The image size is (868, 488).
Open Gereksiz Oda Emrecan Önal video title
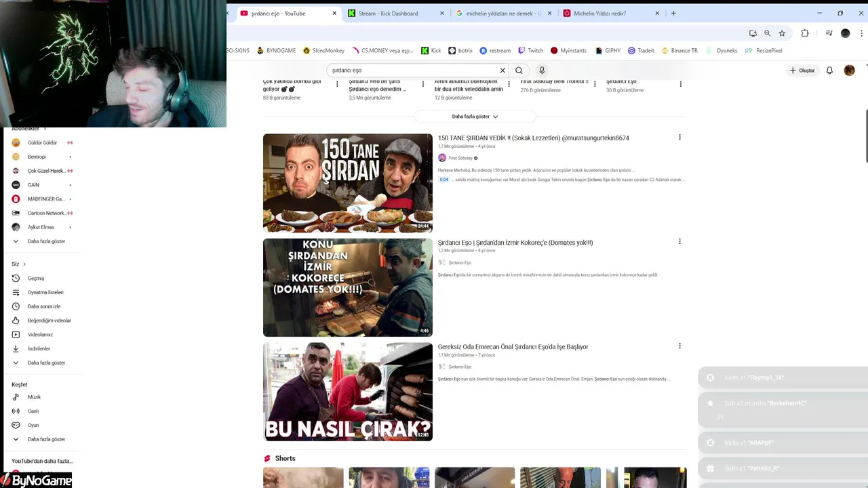click(x=513, y=346)
